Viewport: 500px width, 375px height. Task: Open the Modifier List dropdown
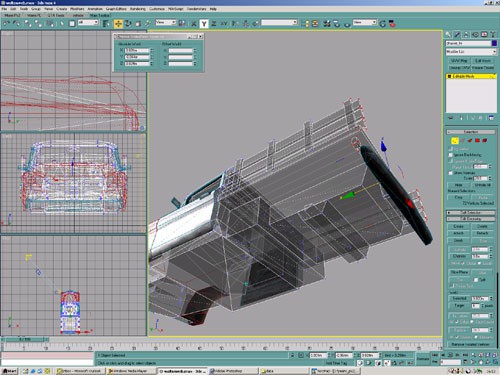471,52
